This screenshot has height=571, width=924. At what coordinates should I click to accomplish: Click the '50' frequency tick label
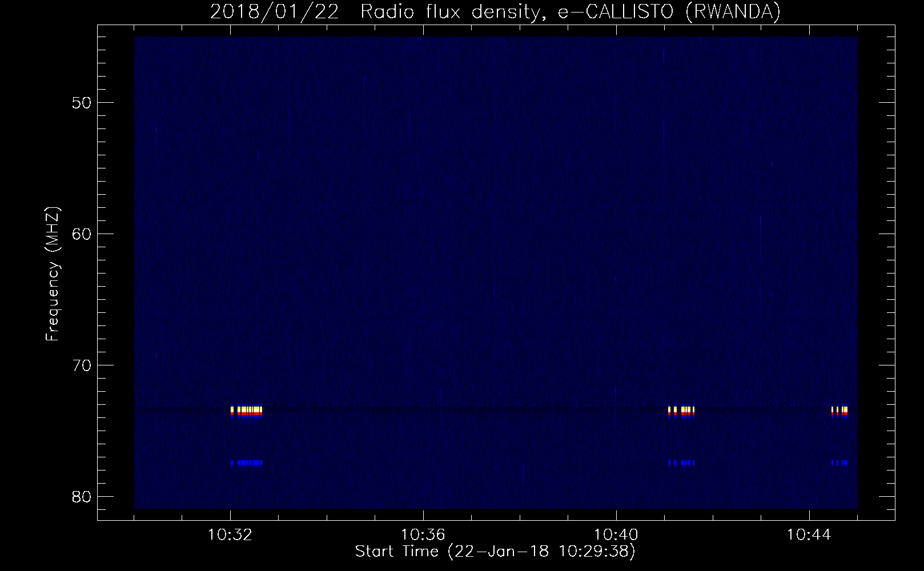[81, 103]
